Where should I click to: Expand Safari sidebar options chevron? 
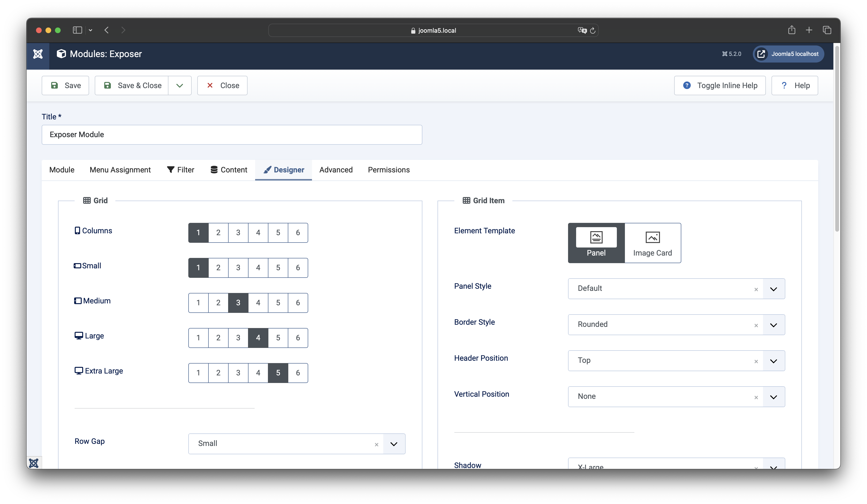click(x=90, y=30)
